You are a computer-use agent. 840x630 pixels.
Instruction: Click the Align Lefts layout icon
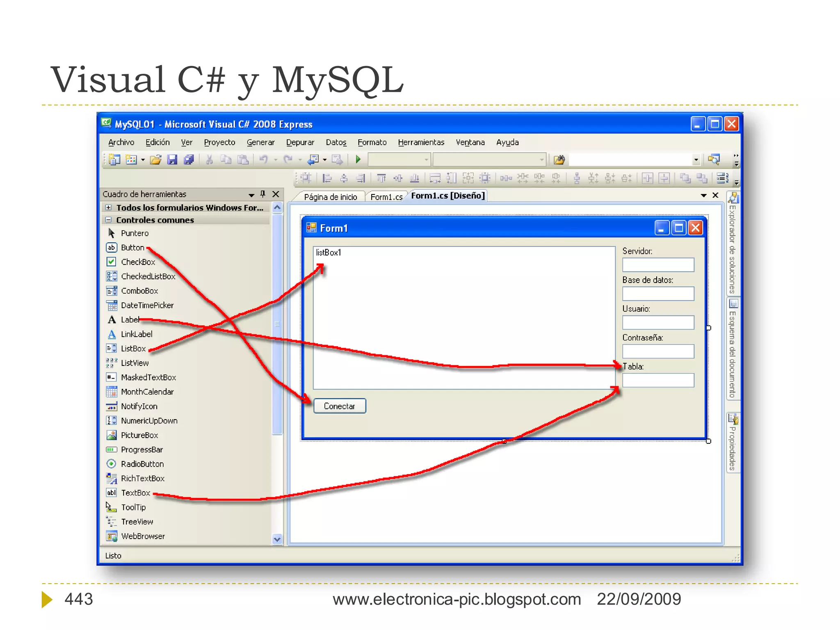pyautogui.click(x=327, y=178)
